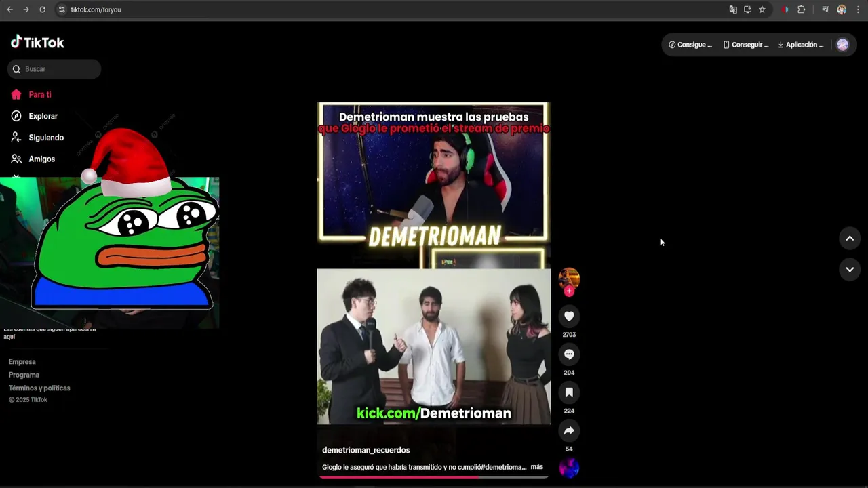Click the like count 2703
The image size is (868, 488).
tap(569, 335)
